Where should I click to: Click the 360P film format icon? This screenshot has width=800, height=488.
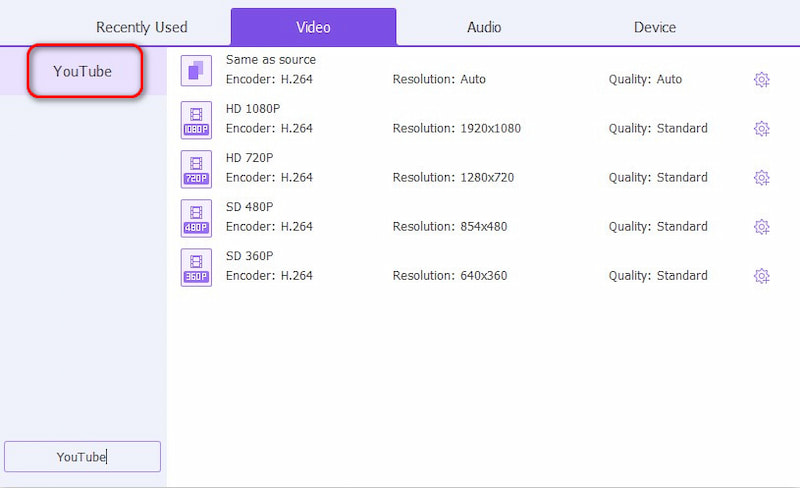click(x=196, y=267)
